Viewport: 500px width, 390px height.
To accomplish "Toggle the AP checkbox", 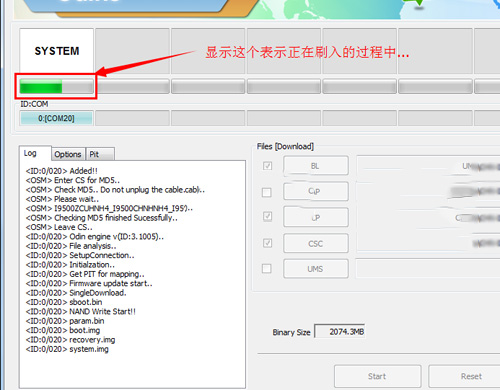I will [267, 217].
